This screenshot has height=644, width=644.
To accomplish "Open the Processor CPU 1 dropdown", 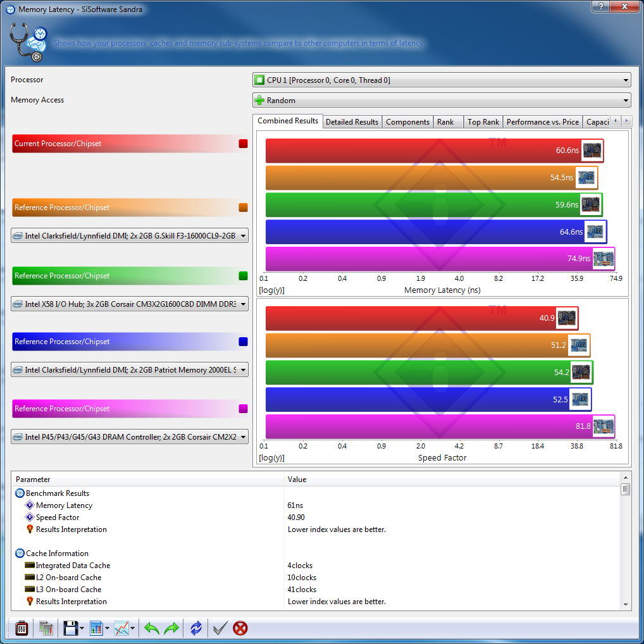I will 442,80.
